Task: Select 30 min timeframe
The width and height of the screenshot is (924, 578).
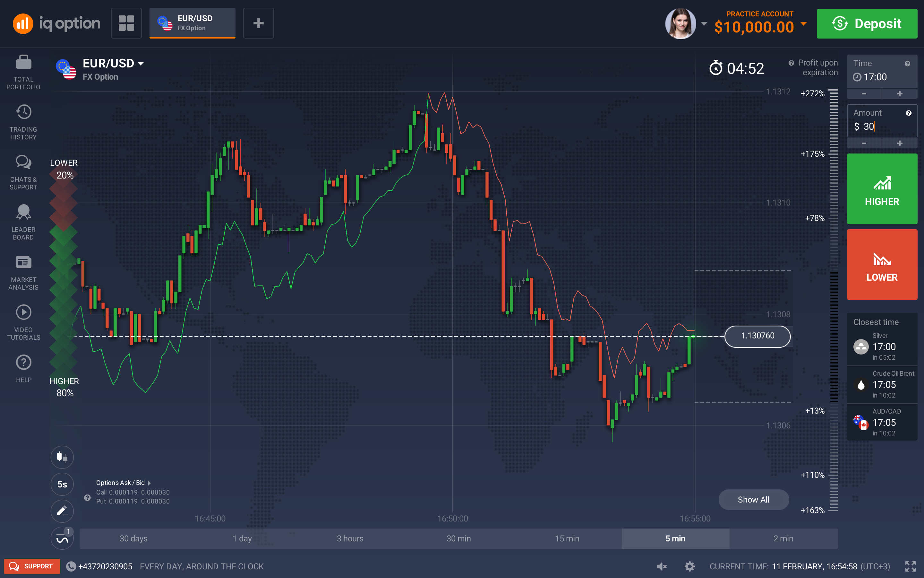Action: click(458, 539)
